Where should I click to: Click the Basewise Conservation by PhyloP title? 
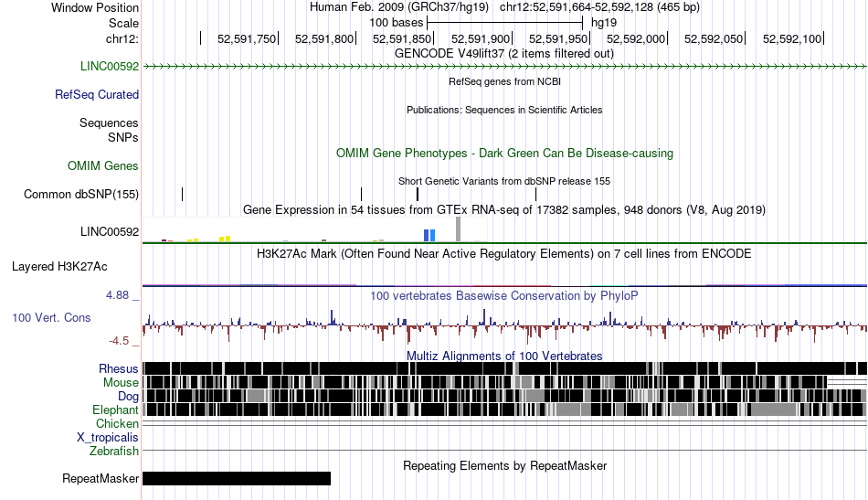click(504, 295)
